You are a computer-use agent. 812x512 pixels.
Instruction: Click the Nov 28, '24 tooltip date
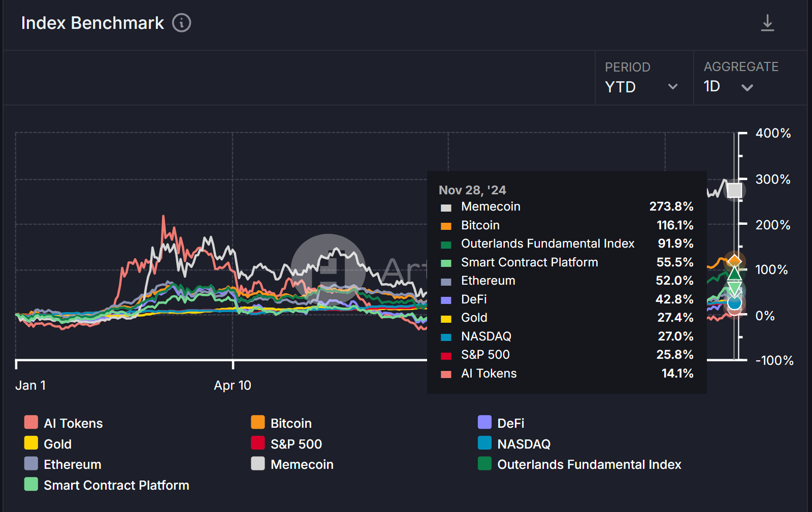472,190
